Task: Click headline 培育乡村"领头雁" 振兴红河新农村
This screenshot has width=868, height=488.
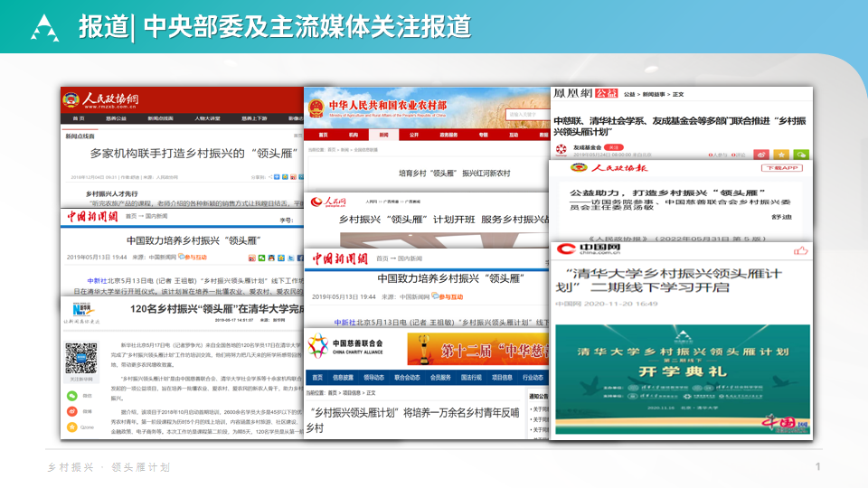Action: point(455,174)
